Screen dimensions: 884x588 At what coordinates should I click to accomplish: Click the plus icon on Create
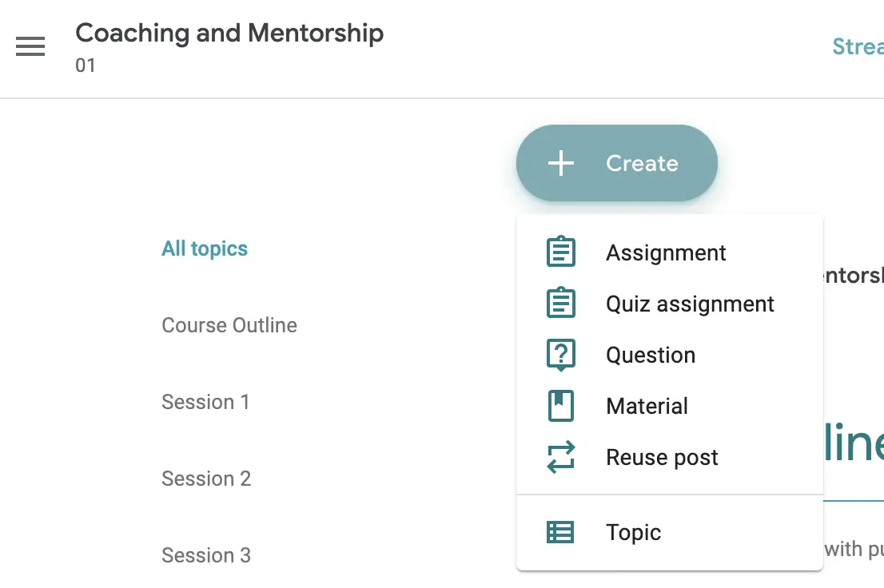561,163
